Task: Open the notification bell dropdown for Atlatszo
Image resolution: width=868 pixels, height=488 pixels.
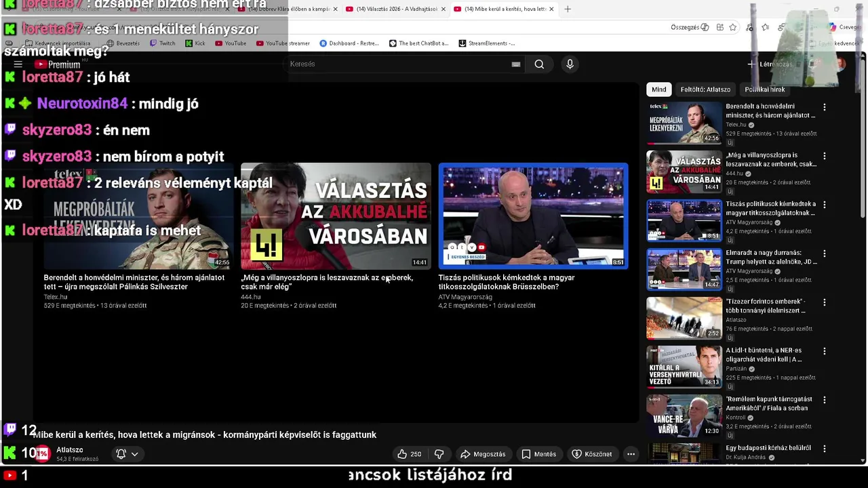Action: (127, 454)
